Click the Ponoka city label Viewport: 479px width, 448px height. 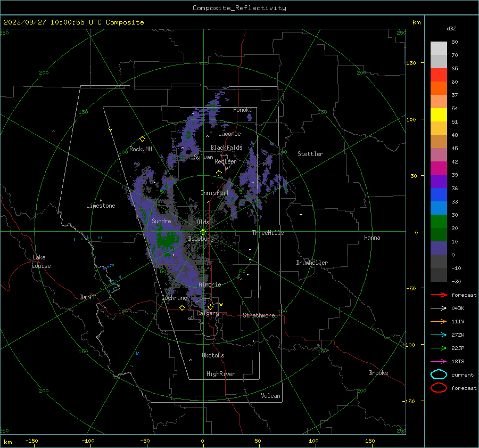[x=243, y=110]
